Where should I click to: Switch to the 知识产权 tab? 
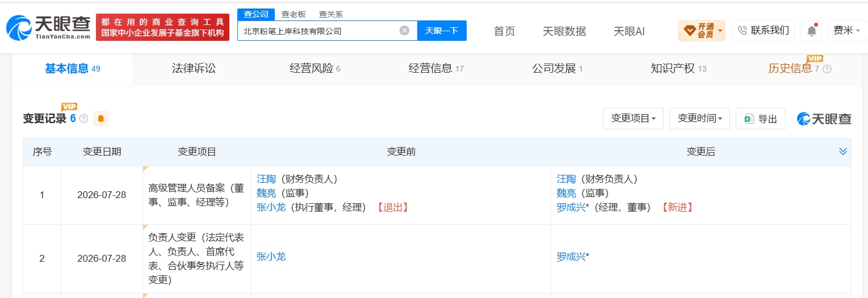678,69
